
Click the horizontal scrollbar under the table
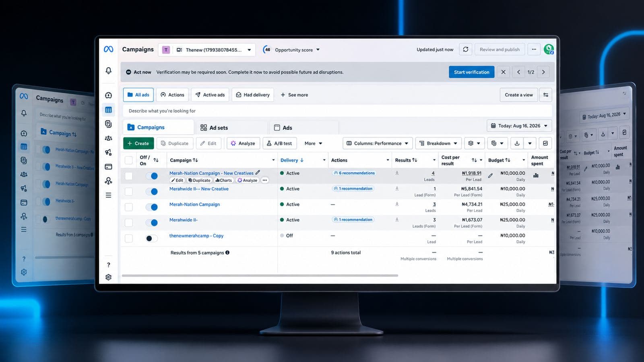[260, 276]
